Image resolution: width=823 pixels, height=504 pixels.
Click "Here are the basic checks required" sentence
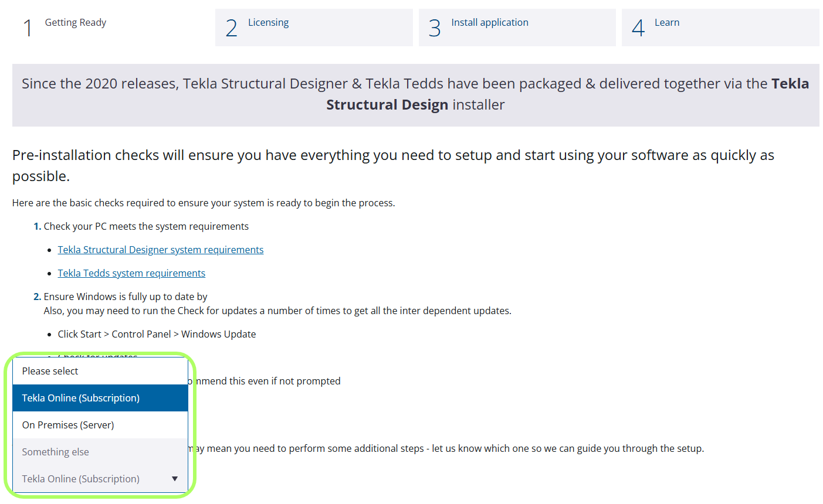pyautogui.click(x=204, y=203)
